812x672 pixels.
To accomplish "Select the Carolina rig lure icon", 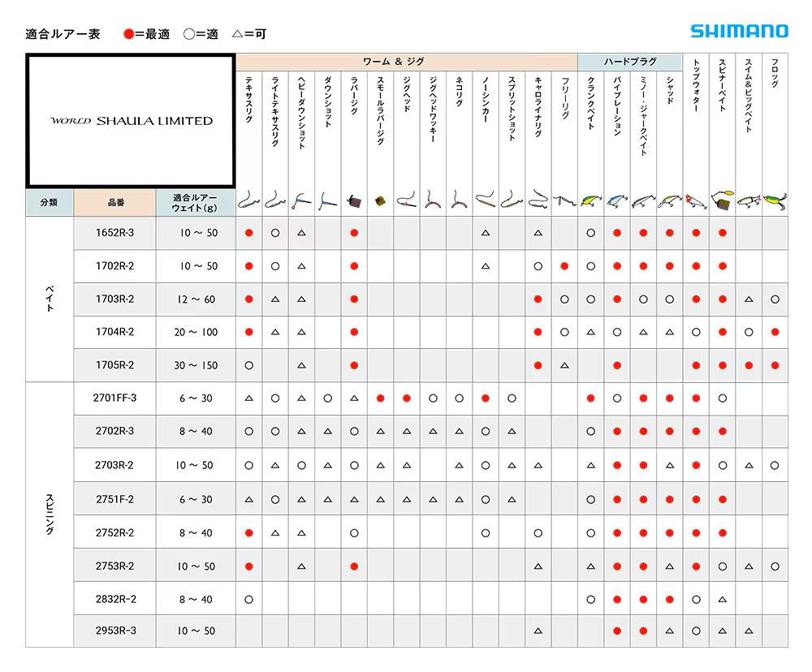I will [538, 200].
